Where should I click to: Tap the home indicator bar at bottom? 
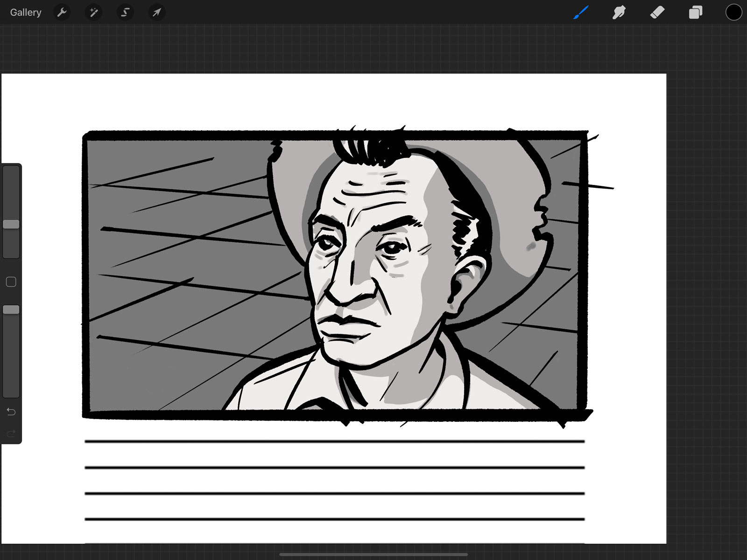373,554
